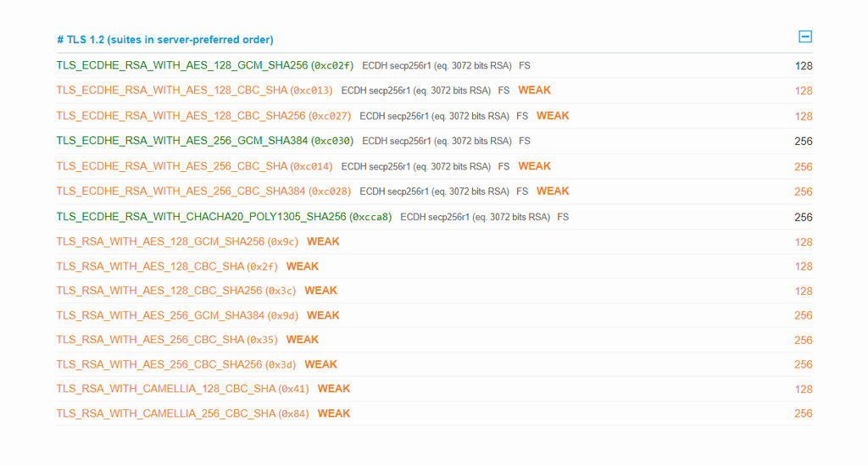Screen dimensions: 868x466
Task: Click the TLS_ECDHE_RSA_WITH_AES_128_CBC_SHA (0xc013) suite
Action: (x=194, y=90)
